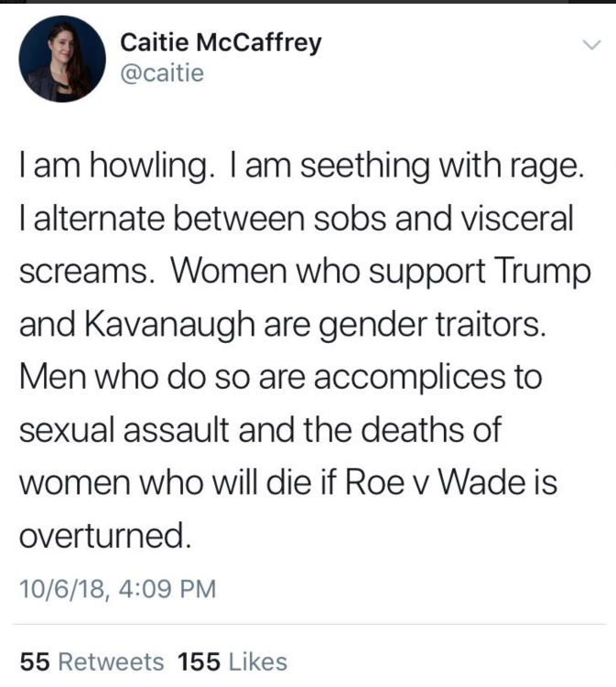
Task: View the 155 Likes list
Action: click(232, 661)
